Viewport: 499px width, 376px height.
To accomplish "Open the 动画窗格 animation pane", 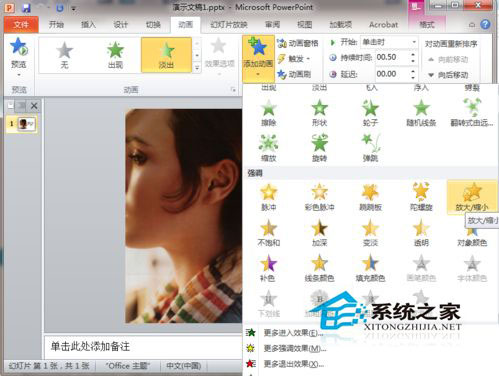I will 297,43.
